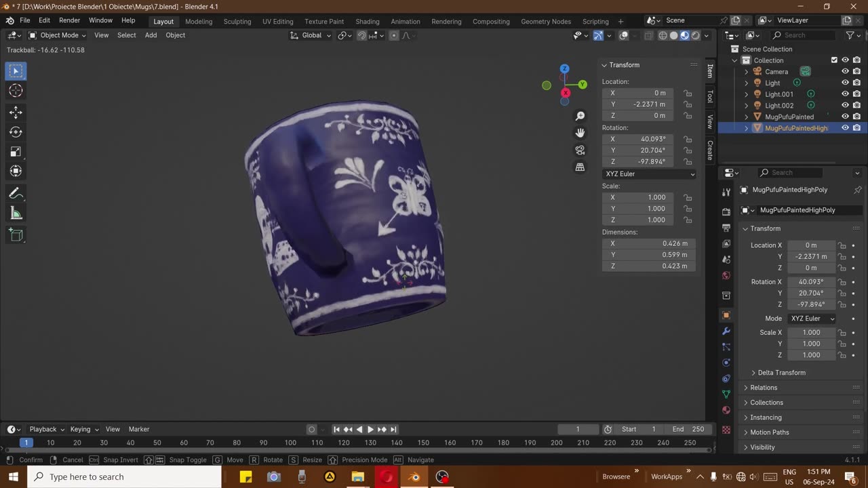Open the Object Data properties tab

726,394
